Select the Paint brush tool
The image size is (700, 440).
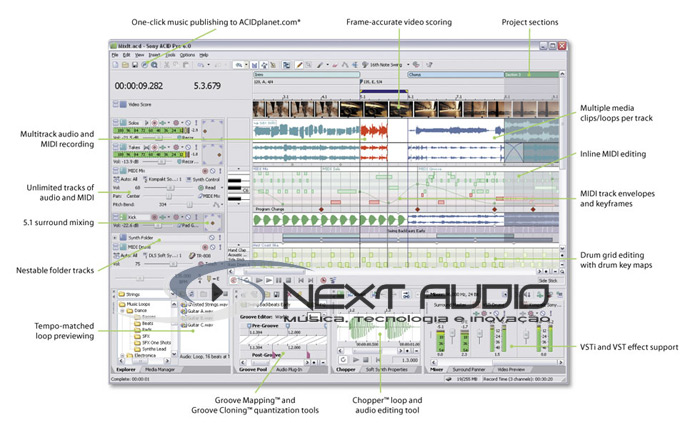click(x=320, y=65)
